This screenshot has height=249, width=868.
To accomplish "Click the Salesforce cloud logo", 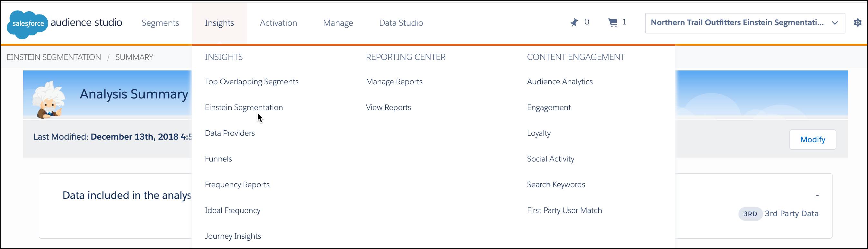I will (x=28, y=24).
